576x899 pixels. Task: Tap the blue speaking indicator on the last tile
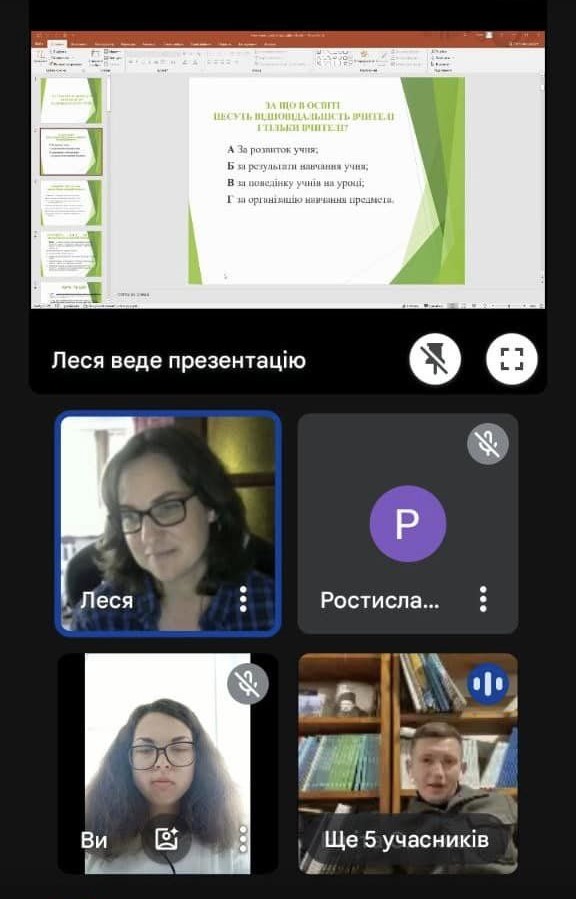(x=488, y=683)
